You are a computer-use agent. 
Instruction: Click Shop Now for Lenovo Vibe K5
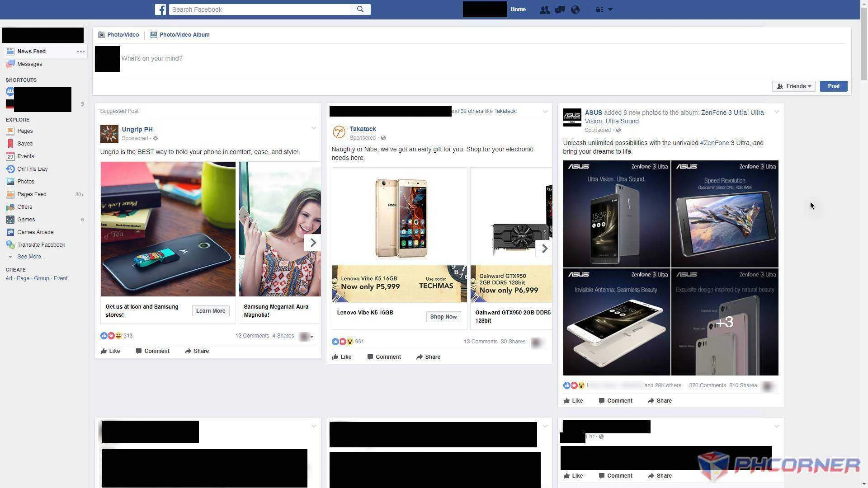pos(443,317)
